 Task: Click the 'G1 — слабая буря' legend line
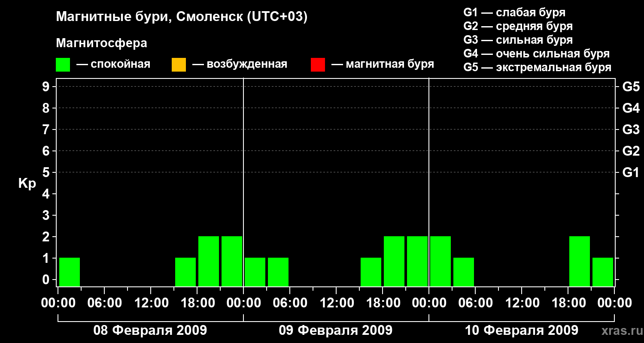[x=514, y=12]
